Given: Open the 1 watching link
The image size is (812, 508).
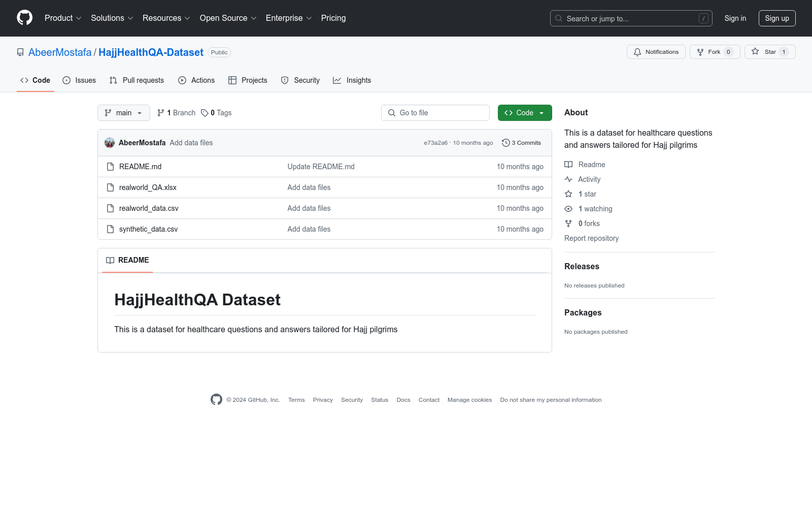Looking at the screenshot, I should (x=588, y=209).
